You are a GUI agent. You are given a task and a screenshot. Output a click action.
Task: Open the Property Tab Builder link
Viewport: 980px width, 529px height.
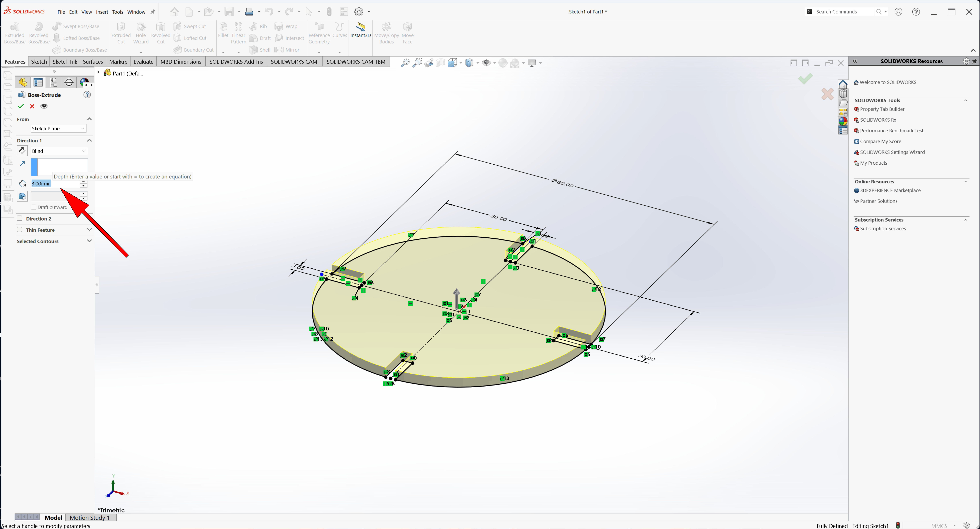tap(882, 109)
